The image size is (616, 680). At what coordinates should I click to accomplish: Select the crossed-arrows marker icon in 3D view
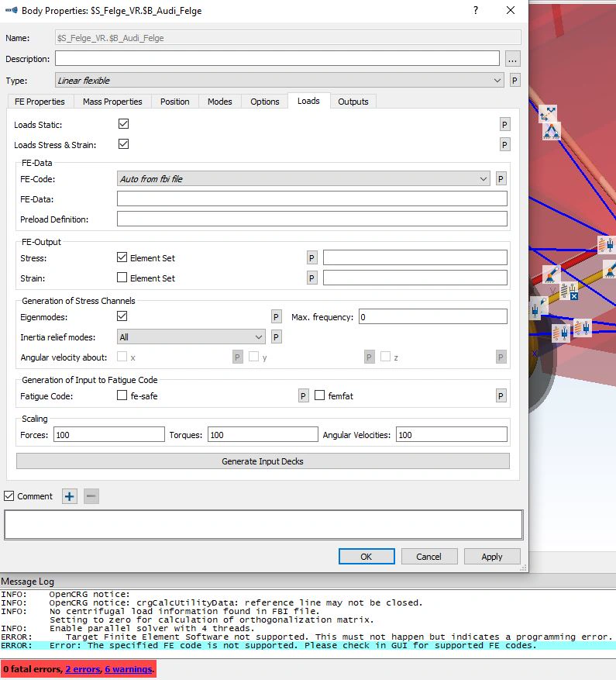point(548,114)
